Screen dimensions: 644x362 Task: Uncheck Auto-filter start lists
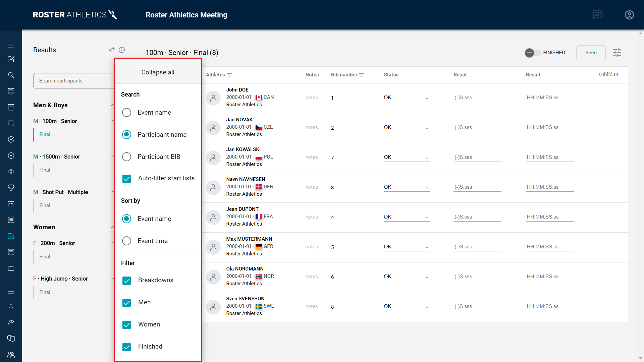pos(126,179)
